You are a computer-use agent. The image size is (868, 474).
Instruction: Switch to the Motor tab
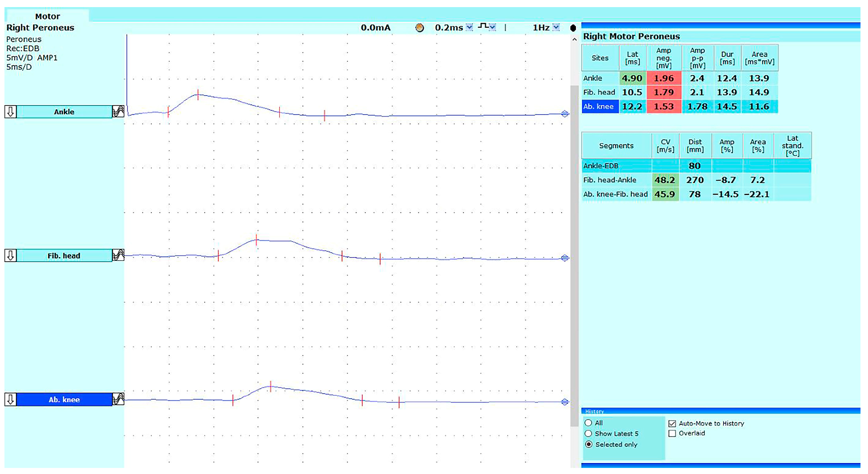pos(47,16)
